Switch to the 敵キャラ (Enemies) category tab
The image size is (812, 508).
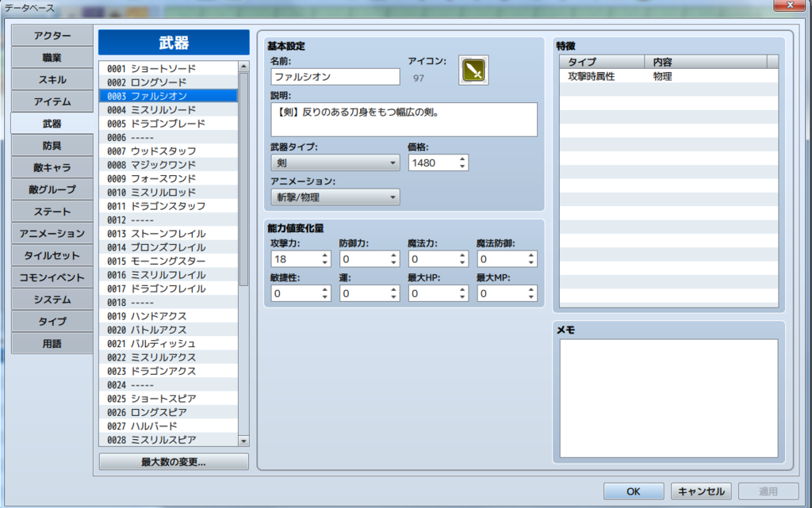[x=51, y=167]
